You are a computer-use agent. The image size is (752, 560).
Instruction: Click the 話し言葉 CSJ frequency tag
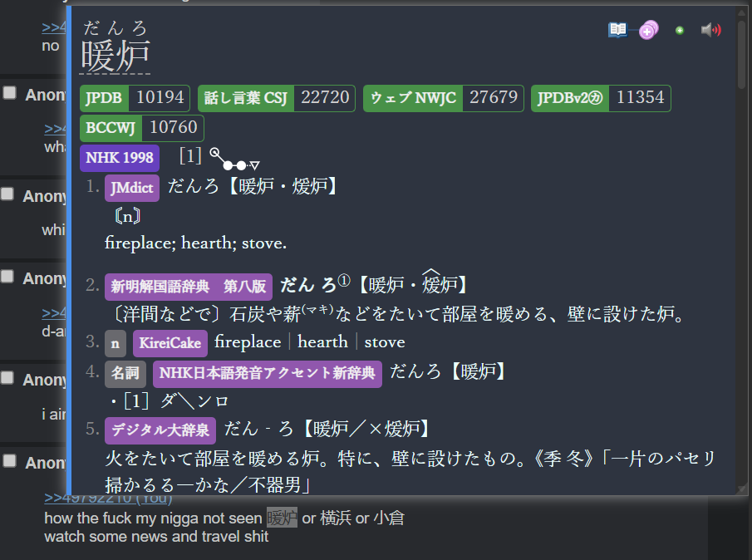(277, 98)
